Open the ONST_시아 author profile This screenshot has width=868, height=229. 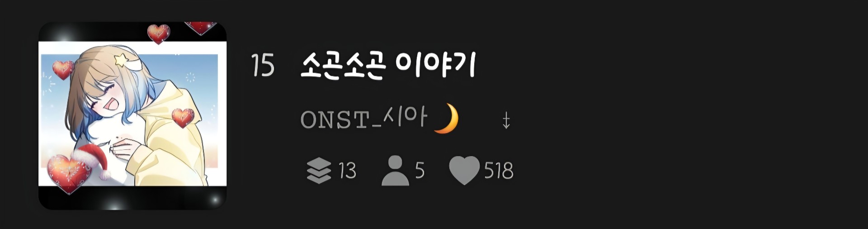[x=363, y=119]
